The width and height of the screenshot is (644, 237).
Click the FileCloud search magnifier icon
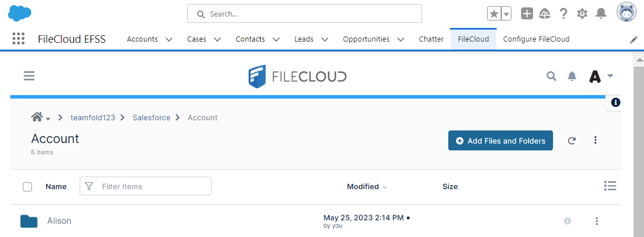click(x=551, y=76)
